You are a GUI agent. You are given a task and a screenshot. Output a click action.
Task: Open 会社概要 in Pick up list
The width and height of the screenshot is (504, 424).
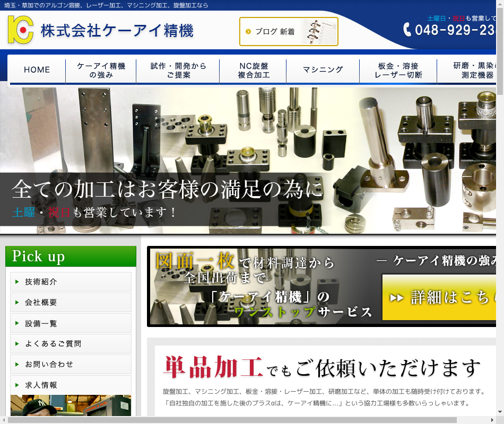click(71, 303)
